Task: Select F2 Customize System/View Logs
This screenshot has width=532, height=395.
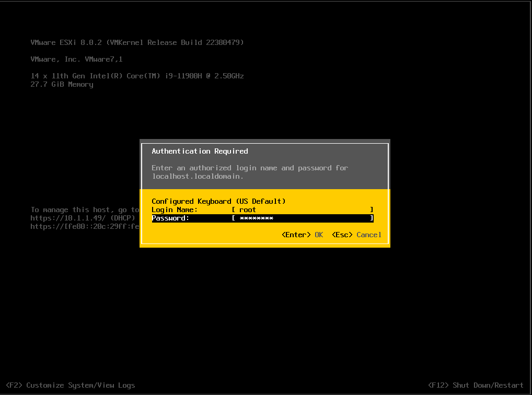Action: tap(71, 385)
